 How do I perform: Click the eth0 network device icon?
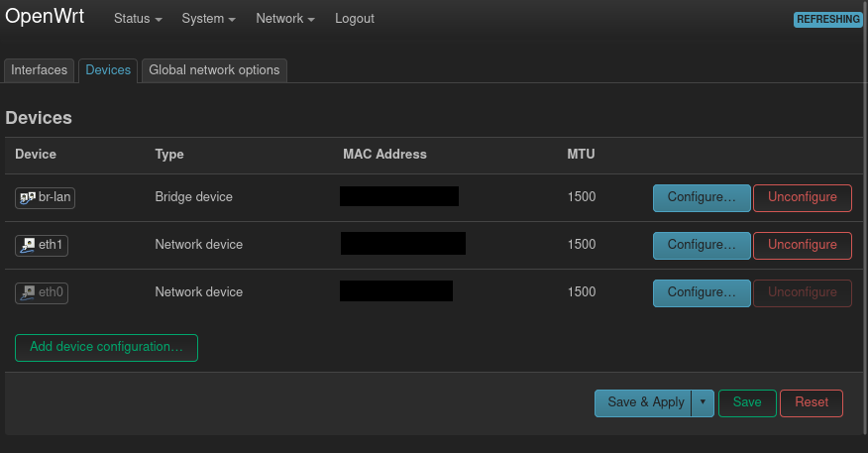click(28, 293)
